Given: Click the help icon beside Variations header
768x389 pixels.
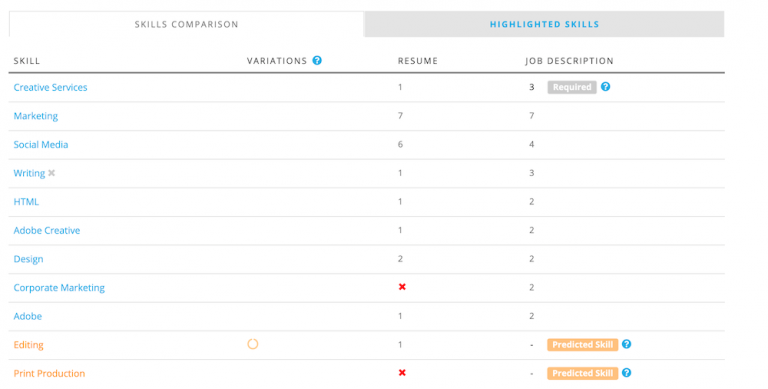Looking at the screenshot, I should (x=317, y=60).
